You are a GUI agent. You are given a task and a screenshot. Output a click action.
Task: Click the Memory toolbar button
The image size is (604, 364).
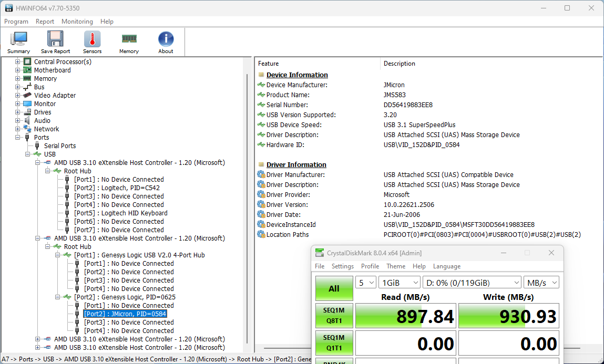129,43
